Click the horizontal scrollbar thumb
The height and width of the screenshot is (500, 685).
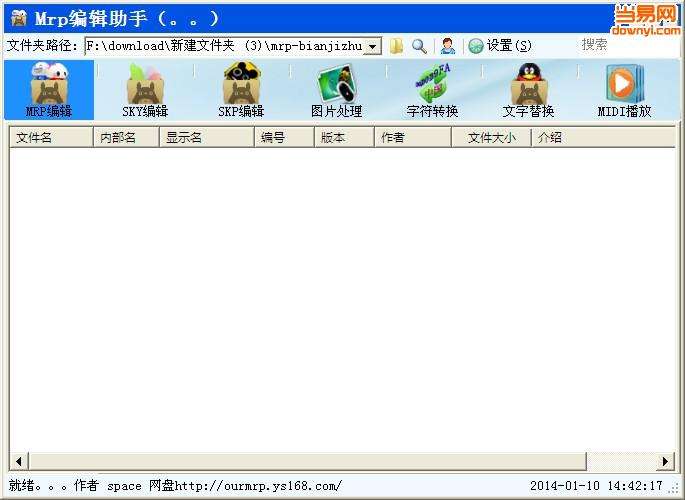308,461
